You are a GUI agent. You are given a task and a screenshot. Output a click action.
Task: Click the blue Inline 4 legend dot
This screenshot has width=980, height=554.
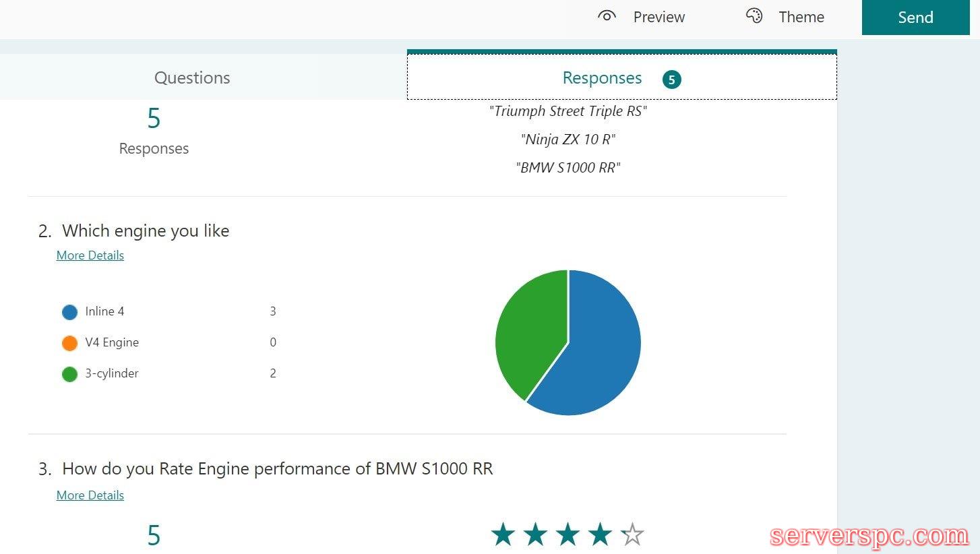point(69,312)
